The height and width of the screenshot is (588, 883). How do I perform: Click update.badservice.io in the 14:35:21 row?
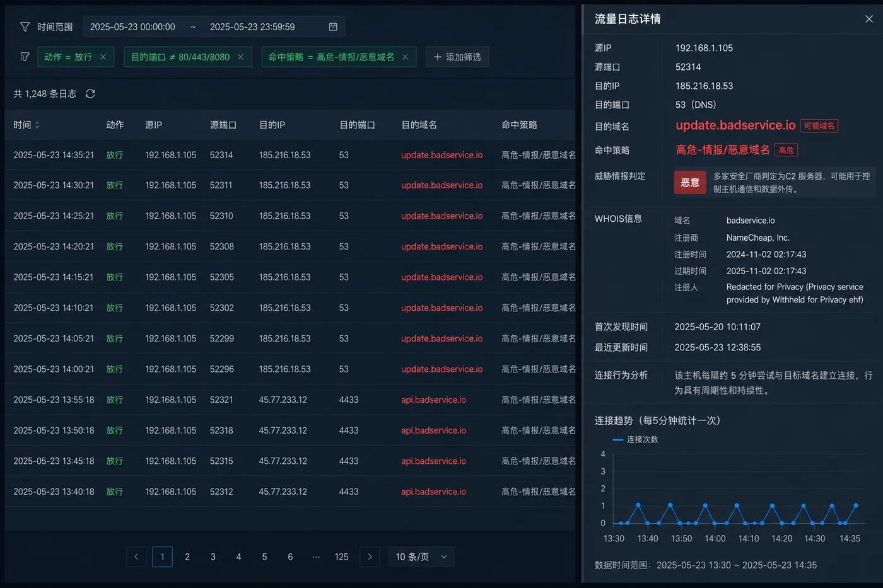(x=441, y=154)
